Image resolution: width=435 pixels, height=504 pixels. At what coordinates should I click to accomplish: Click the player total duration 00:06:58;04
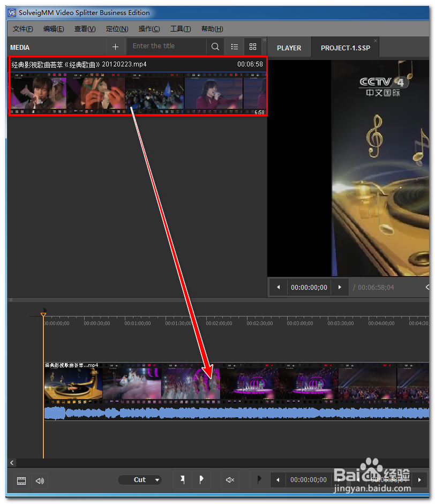coord(376,288)
